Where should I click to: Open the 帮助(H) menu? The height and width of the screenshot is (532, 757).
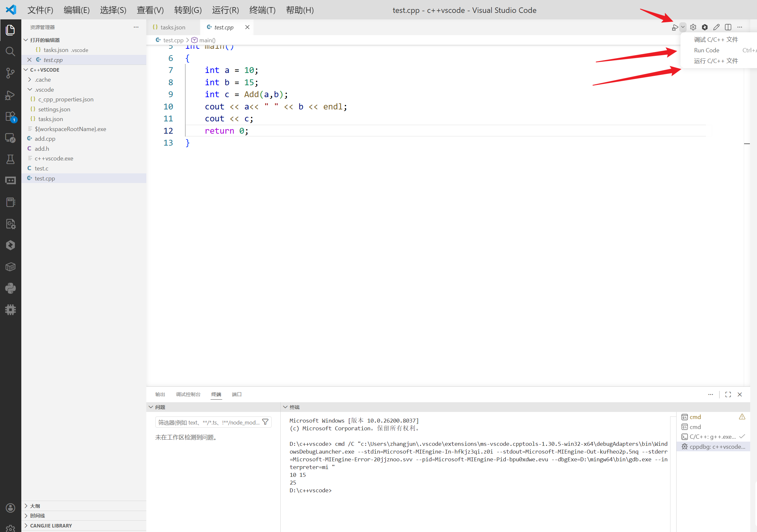tap(300, 10)
